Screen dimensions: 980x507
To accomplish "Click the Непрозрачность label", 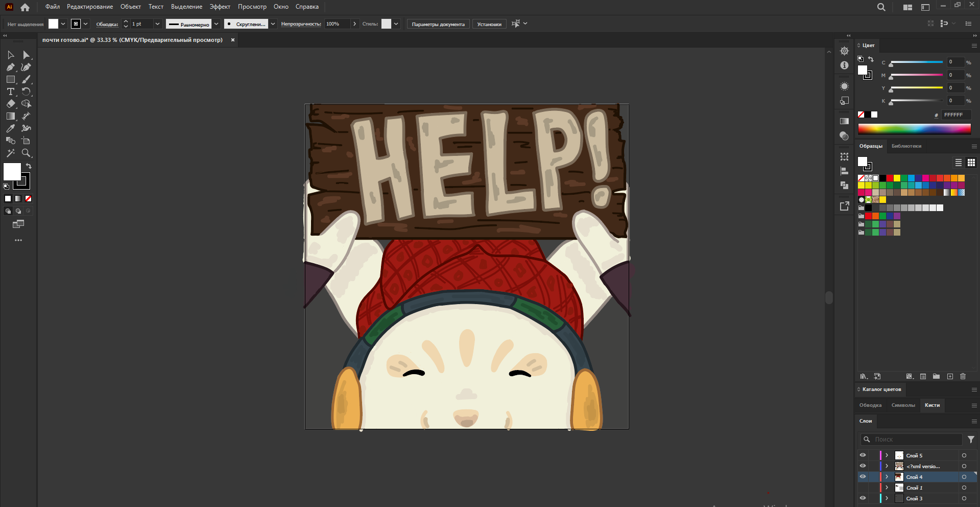I will [301, 24].
